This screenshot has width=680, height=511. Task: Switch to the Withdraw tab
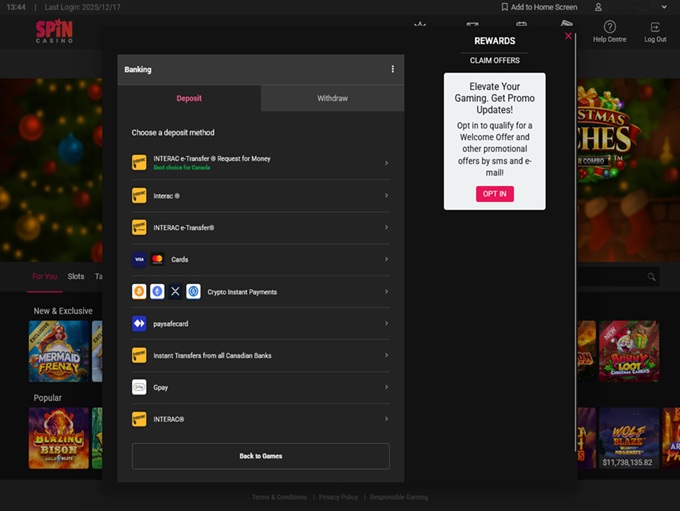coord(332,98)
